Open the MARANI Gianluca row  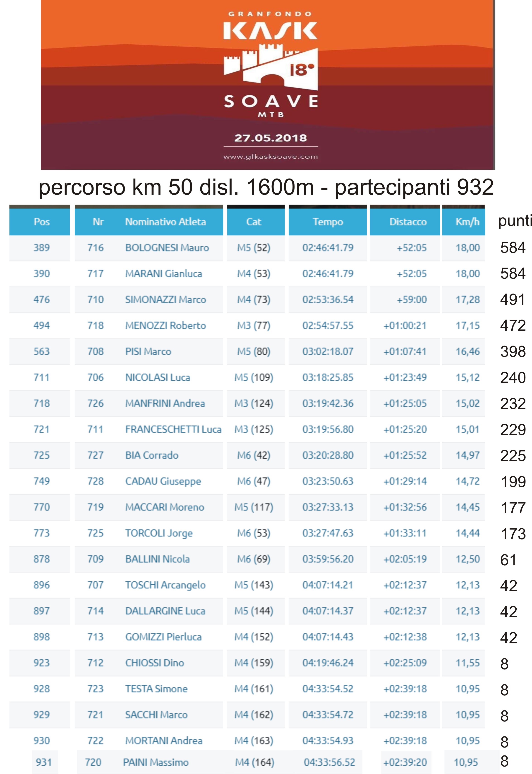[x=247, y=273]
